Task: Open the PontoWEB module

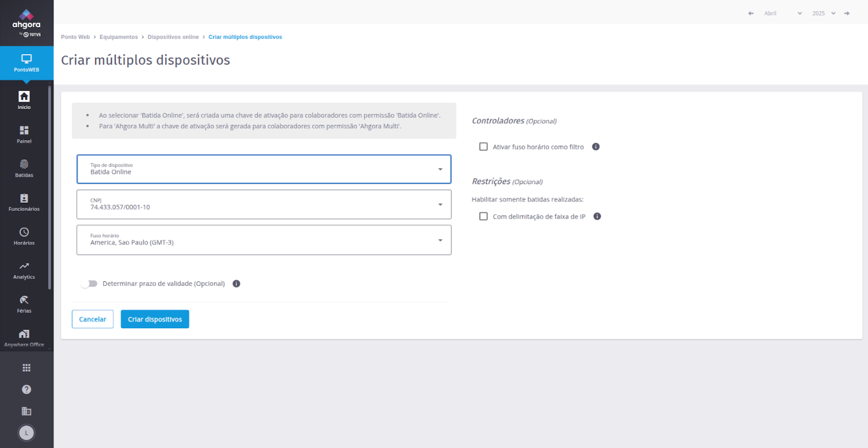Action: coord(27,63)
